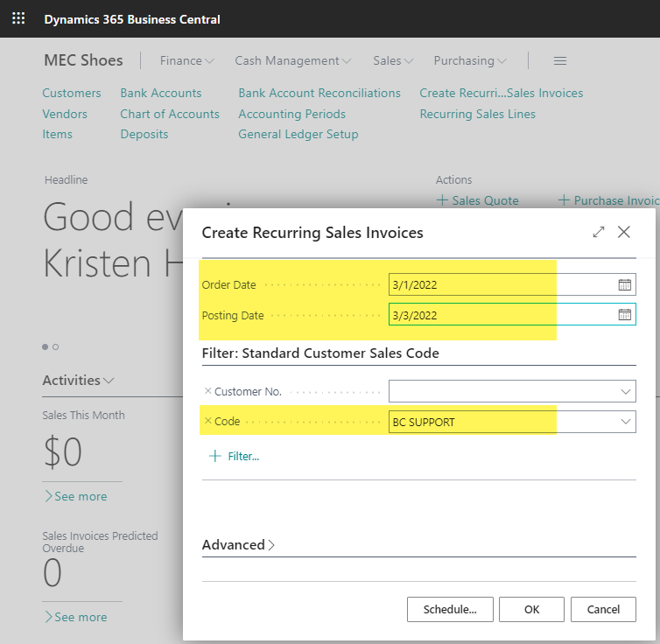Image resolution: width=660 pixels, height=644 pixels.
Task: Close the Create Recurring Sales Invoices dialog
Action: tap(623, 232)
